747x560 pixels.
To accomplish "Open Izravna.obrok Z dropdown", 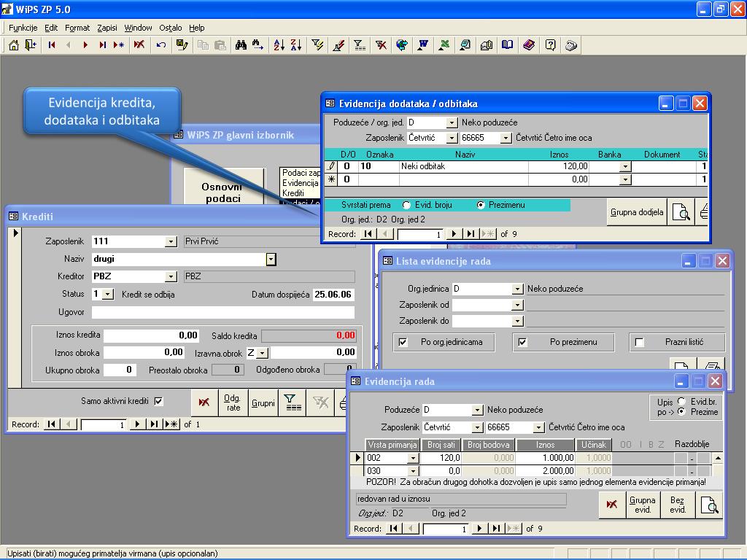I will pyautogui.click(x=263, y=354).
